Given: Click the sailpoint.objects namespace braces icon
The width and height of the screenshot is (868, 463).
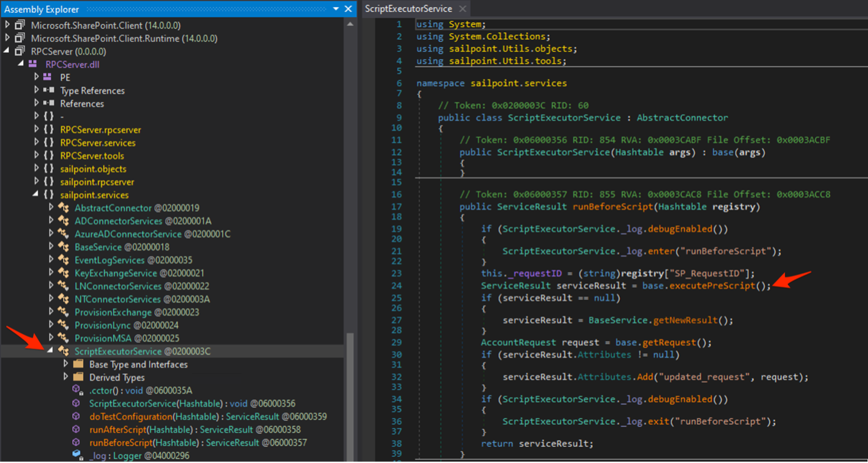Looking at the screenshot, I should click(x=49, y=169).
